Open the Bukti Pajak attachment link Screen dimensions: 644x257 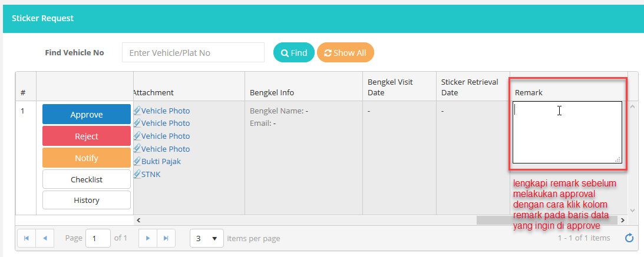click(161, 162)
